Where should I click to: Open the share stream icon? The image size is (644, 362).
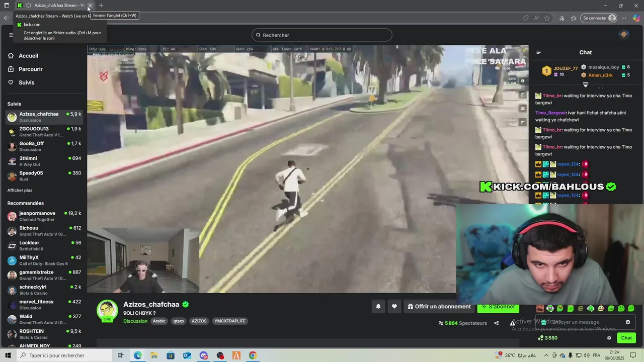pos(497,323)
